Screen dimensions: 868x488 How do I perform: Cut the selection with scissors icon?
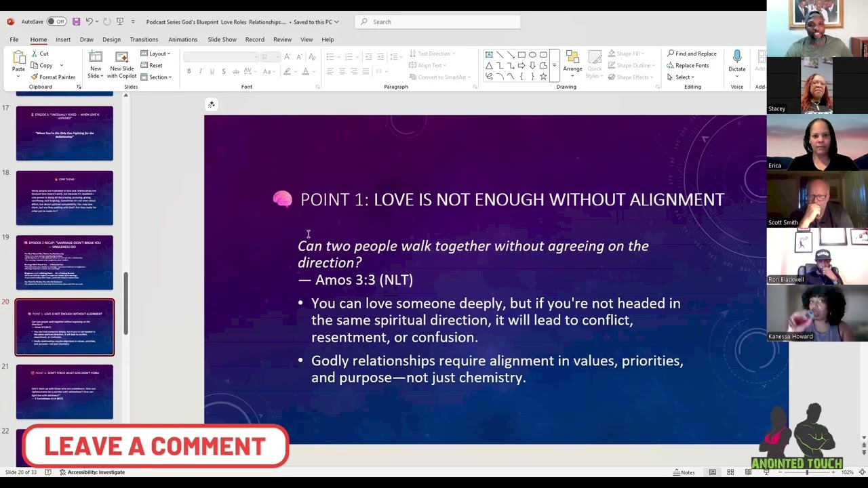point(35,54)
